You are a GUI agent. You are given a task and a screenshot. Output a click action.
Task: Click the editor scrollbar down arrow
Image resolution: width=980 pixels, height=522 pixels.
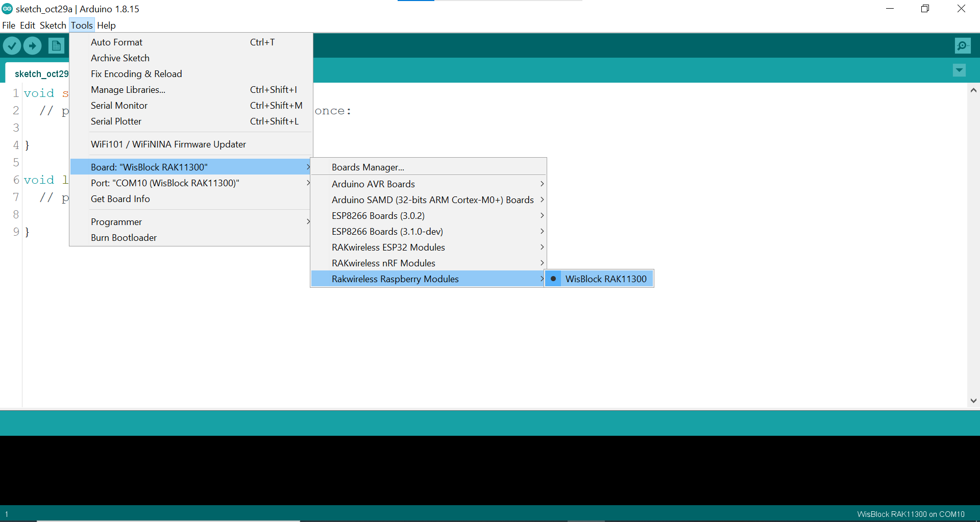(x=973, y=401)
